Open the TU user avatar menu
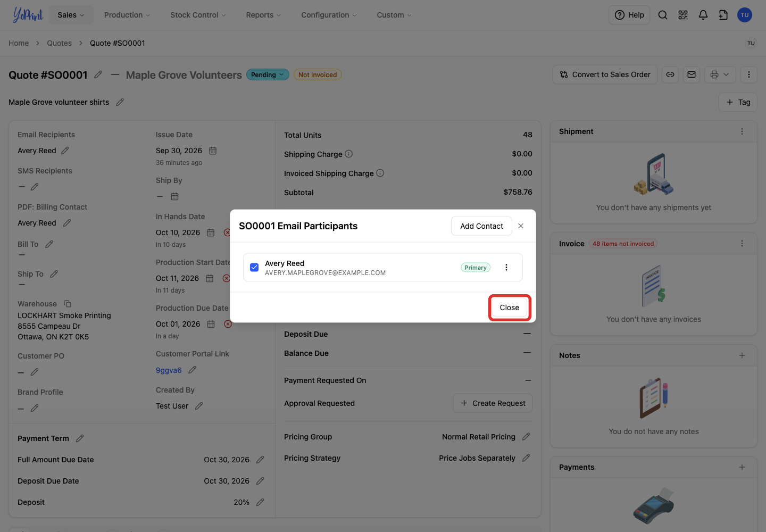The width and height of the screenshot is (766, 532). (x=745, y=15)
